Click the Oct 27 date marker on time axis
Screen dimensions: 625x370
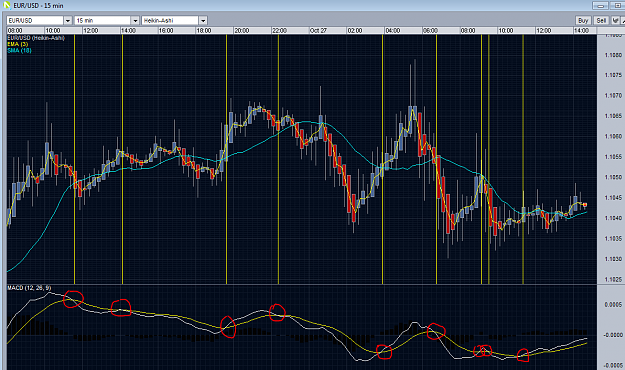[318, 30]
